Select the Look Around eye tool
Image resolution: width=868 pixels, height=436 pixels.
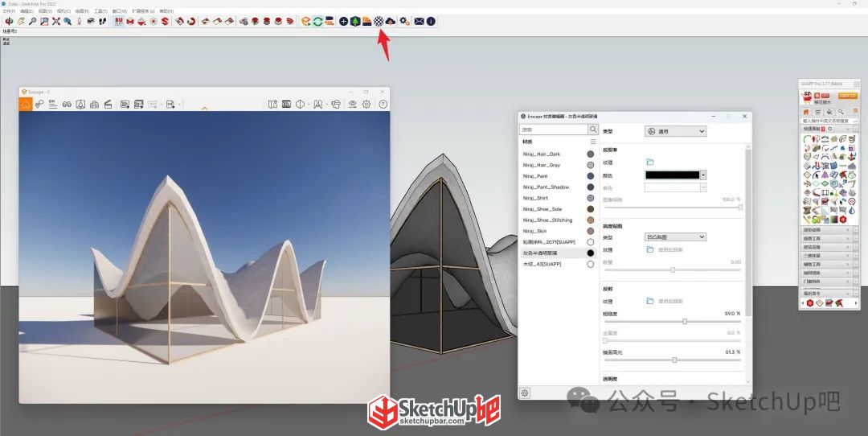(x=91, y=21)
